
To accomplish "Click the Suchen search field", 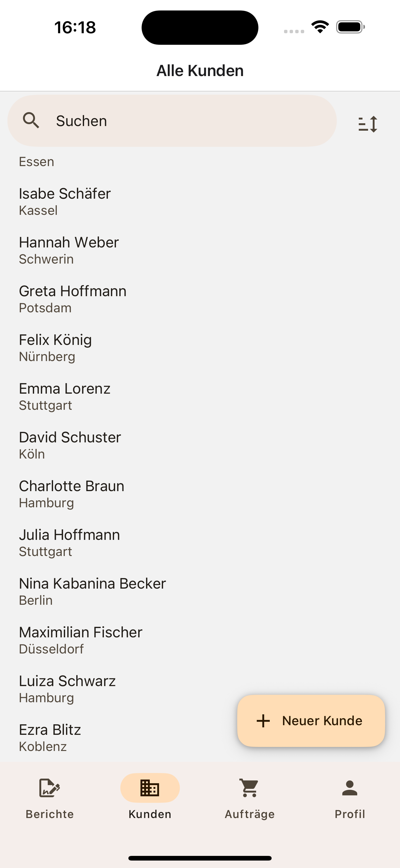I will [172, 121].
